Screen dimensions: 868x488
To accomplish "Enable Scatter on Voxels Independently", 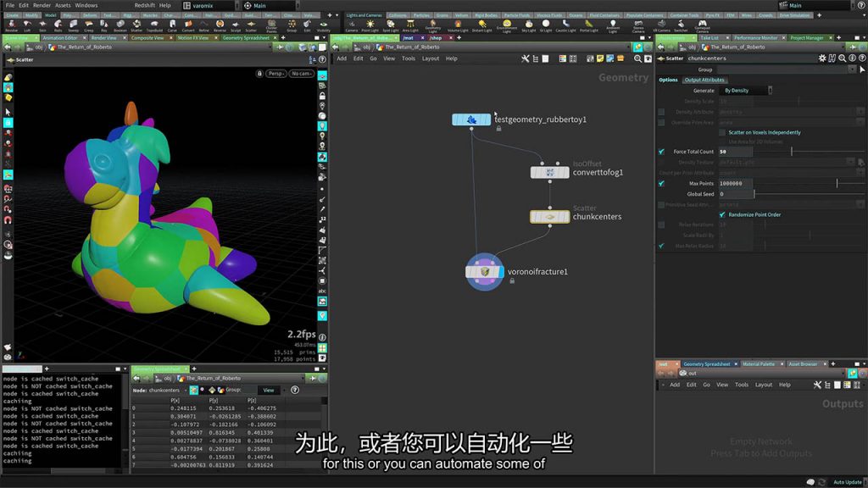I will [722, 132].
